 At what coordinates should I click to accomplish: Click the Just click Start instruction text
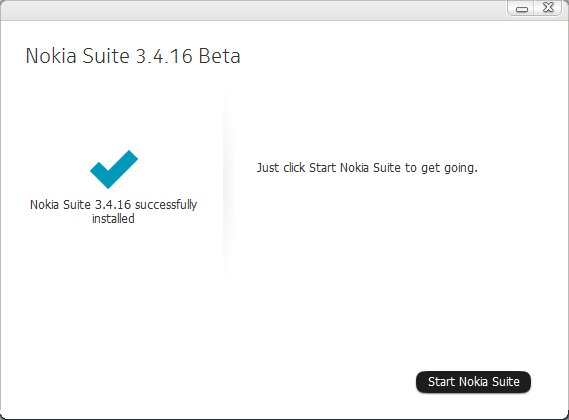pos(367,168)
